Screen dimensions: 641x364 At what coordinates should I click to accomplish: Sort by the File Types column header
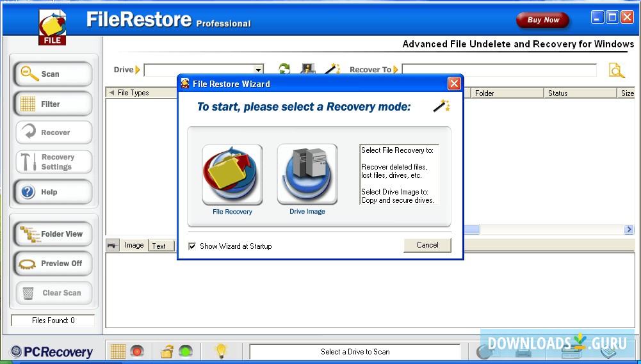(x=142, y=93)
